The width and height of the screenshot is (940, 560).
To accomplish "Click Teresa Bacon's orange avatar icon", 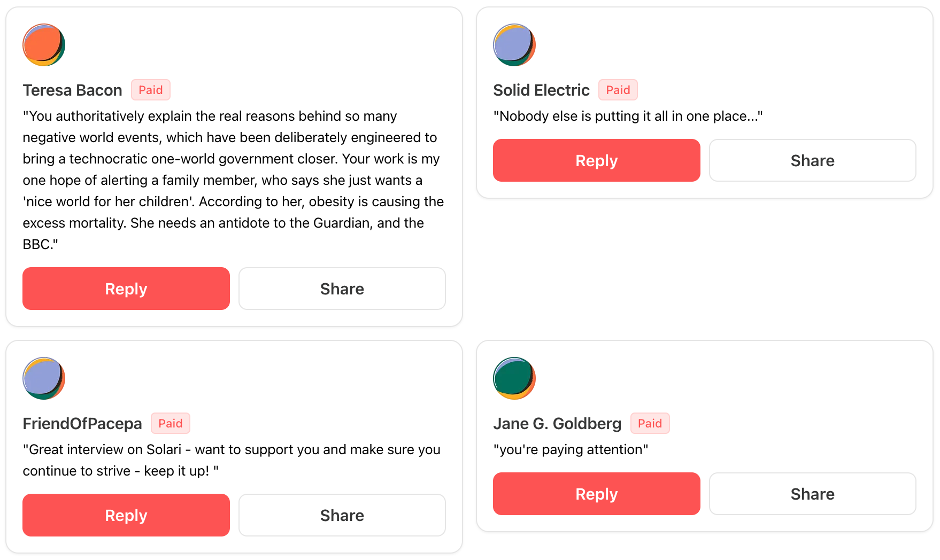I will pos(44,45).
